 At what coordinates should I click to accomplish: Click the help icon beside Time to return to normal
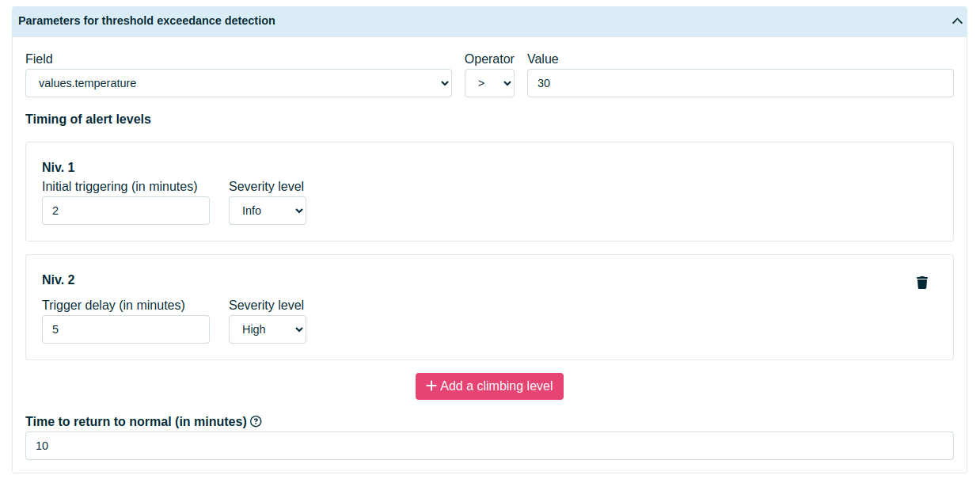(256, 421)
